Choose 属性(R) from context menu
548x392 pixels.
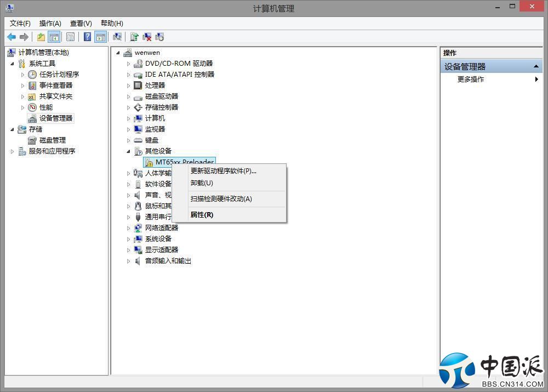pos(229,215)
